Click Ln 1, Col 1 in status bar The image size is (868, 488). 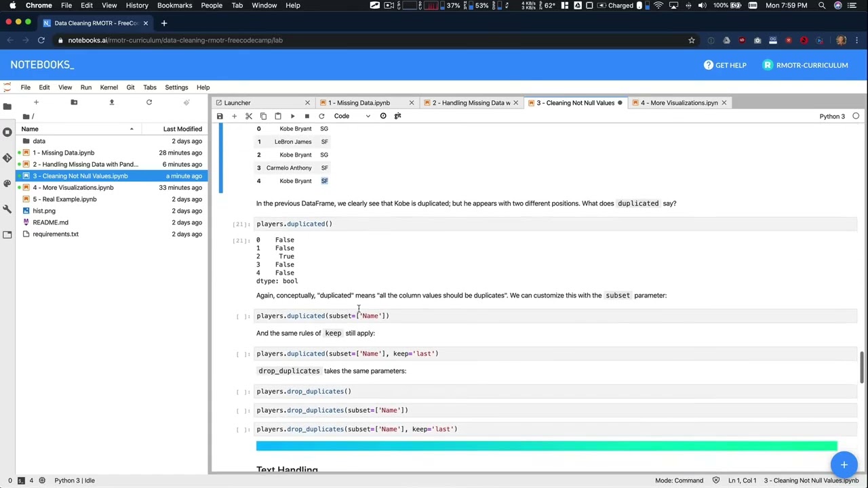743,481
